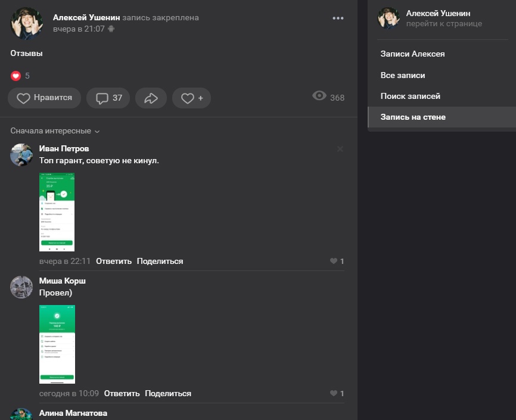Click Поделиться under Misha Korsh's comment
This screenshot has height=420, width=516.
168,393
